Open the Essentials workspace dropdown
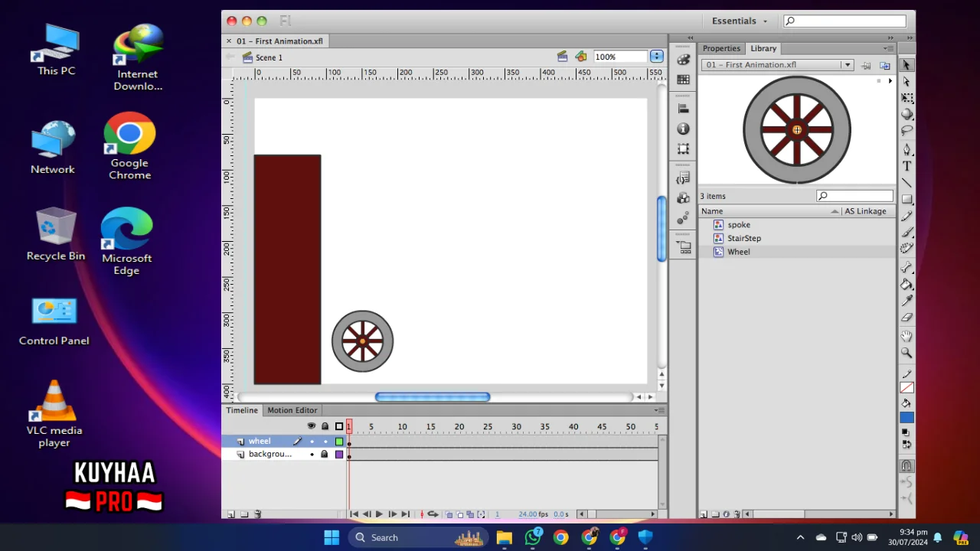The width and height of the screenshot is (980, 551). pos(740,21)
